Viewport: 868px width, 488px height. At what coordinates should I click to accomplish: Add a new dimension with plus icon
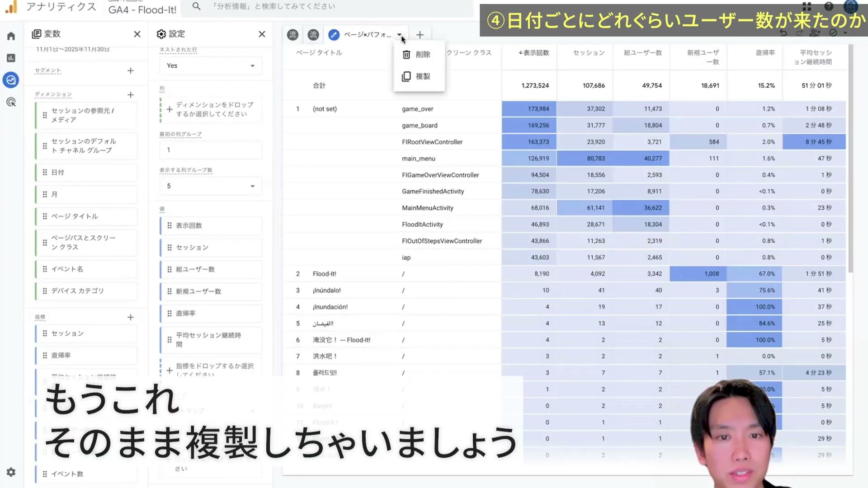pyautogui.click(x=131, y=95)
